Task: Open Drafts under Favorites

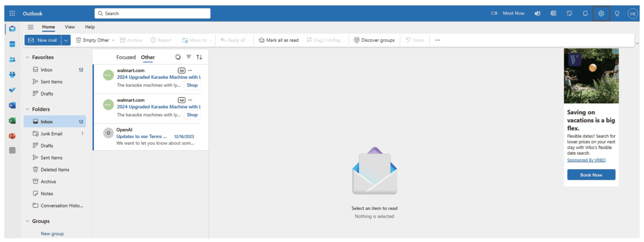Action: click(x=55, y=94)
